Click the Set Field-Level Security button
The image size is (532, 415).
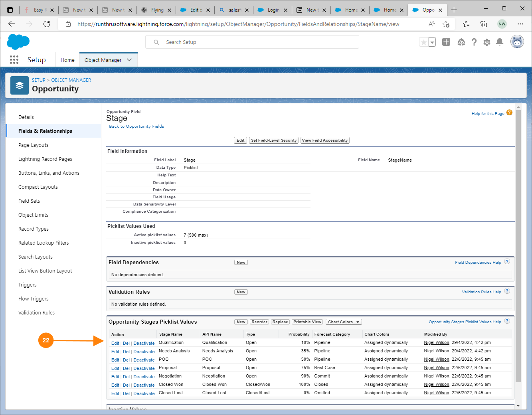[x=274, y=140]
